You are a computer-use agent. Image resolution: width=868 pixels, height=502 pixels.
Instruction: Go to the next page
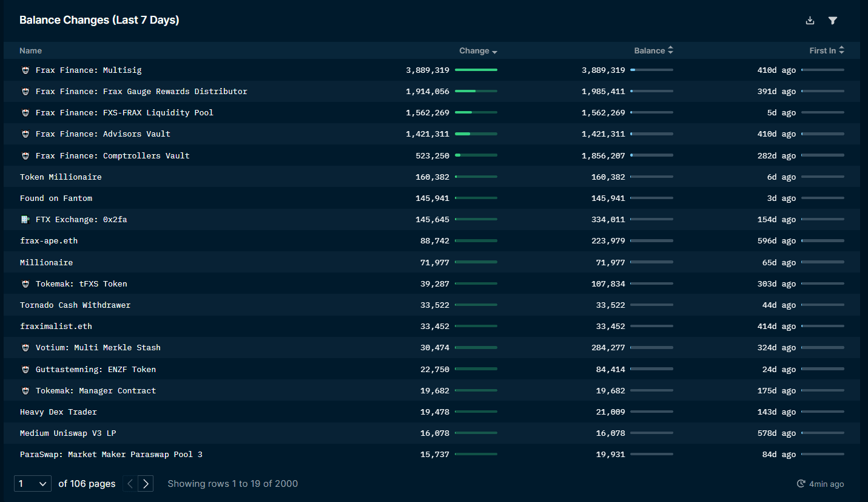(x=146, y=484)
